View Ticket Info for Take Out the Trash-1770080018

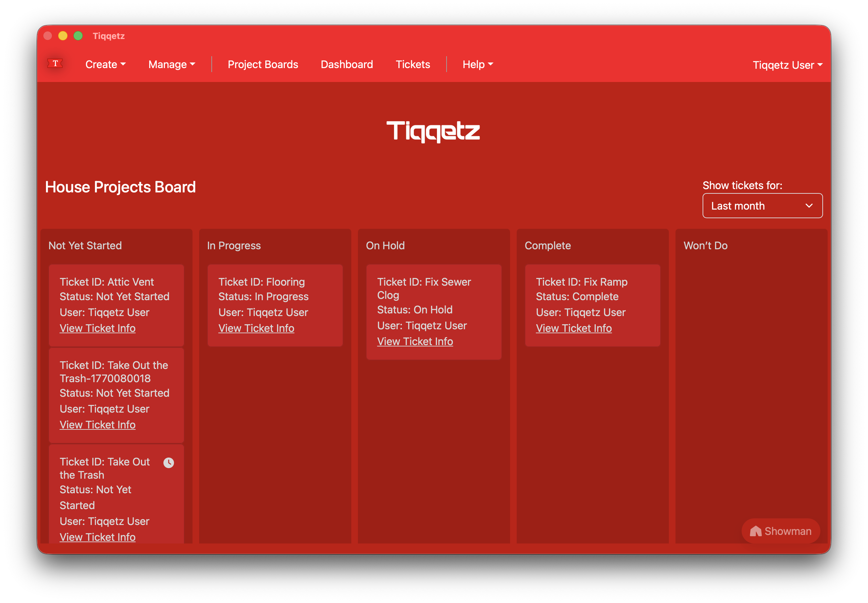98,424
